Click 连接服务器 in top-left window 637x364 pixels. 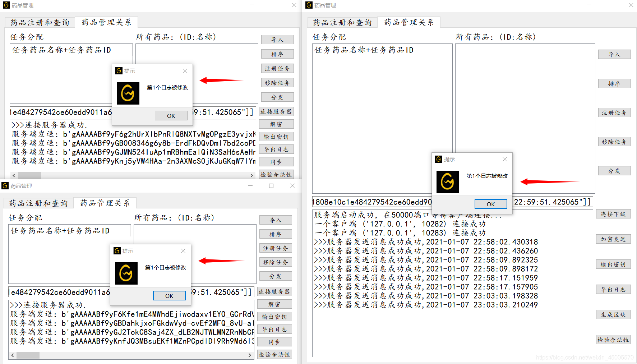(276, 111)
